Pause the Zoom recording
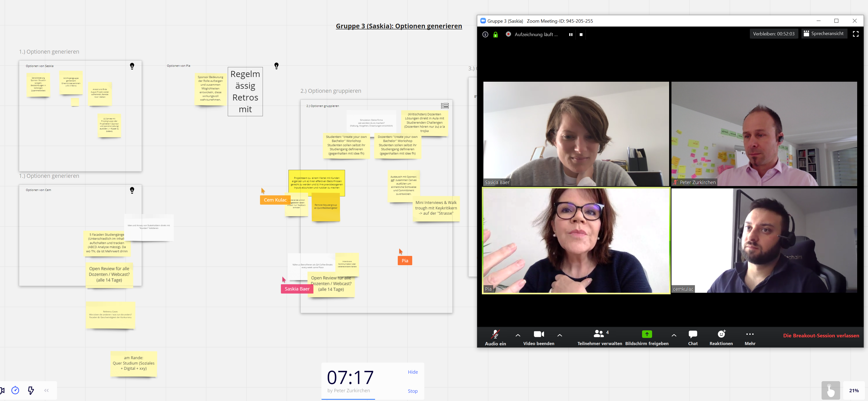This screenshot has height=401, width=868. pyautogui.click(x=571, y=34)
